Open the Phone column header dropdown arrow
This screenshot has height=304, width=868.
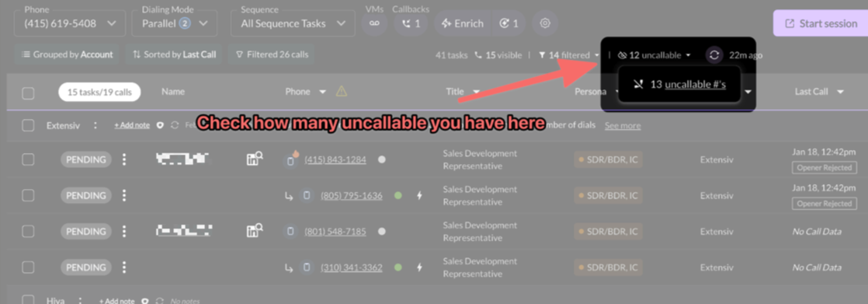[323, 92]
